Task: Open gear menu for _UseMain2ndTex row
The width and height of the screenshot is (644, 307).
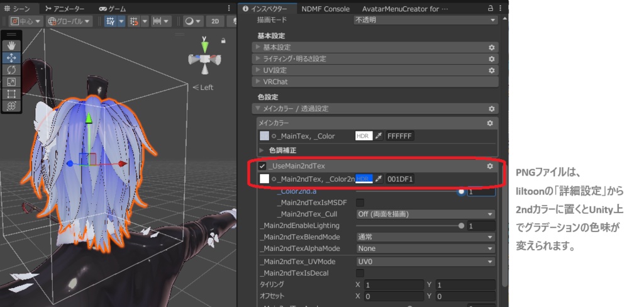Action: coord(489,166)
